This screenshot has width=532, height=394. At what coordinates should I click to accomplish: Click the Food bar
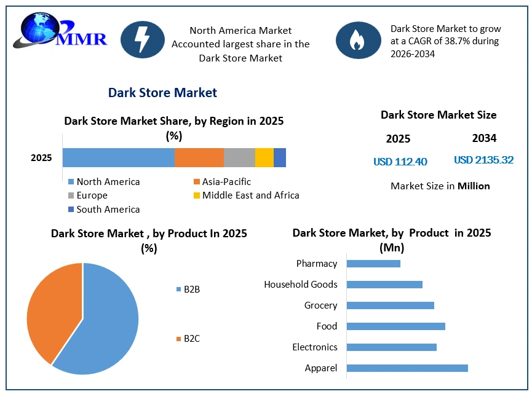click(x=396, y=326)
